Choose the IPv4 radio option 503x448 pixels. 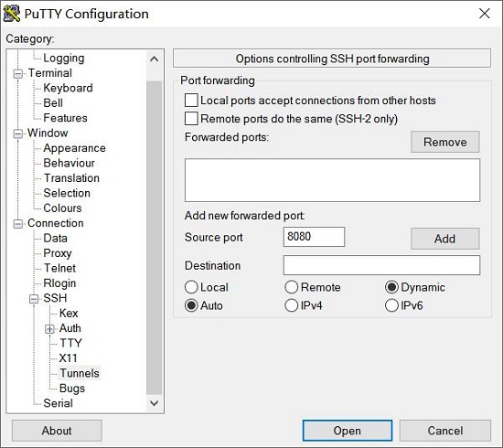291,305
